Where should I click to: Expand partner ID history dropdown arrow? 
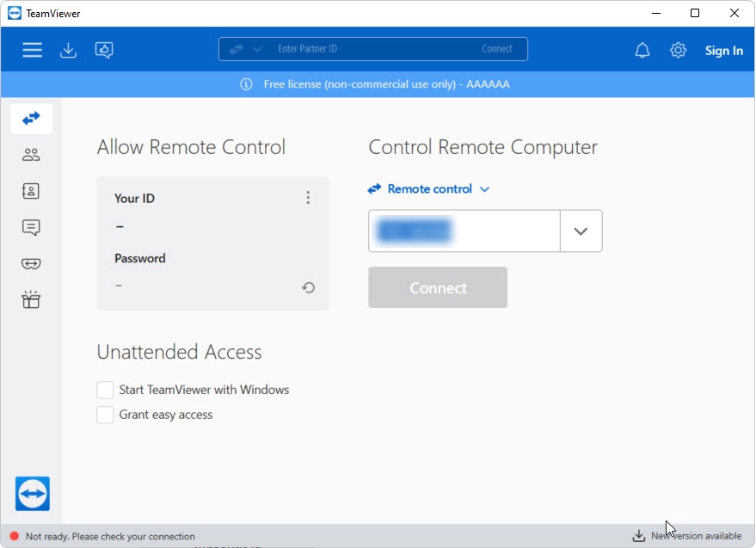pos(581,231)
